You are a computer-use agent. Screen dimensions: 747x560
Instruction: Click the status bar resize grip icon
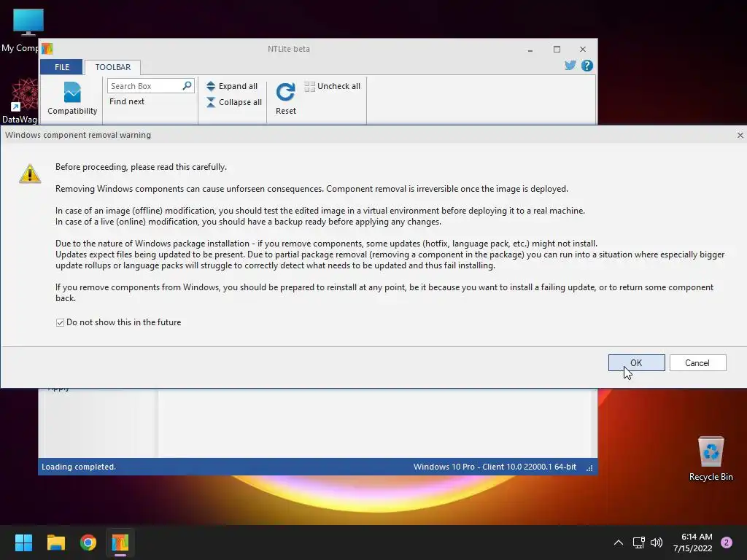[589, 467]
